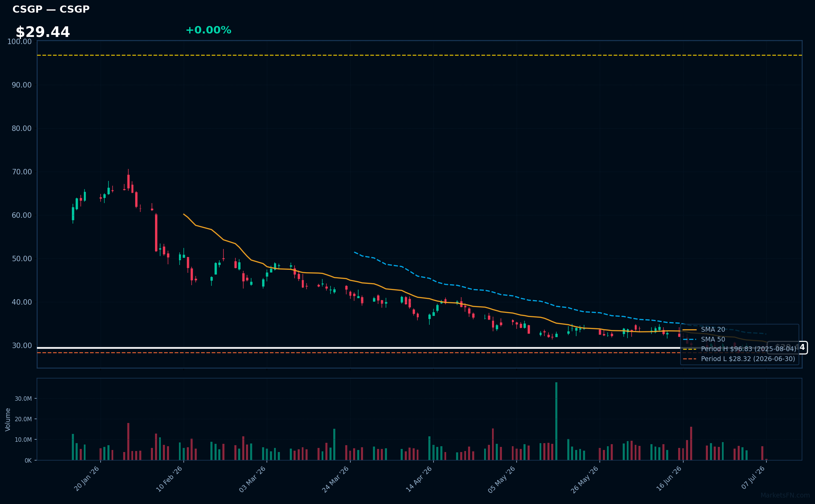Click the CSGP — CSGP chart title

point(51,9)
